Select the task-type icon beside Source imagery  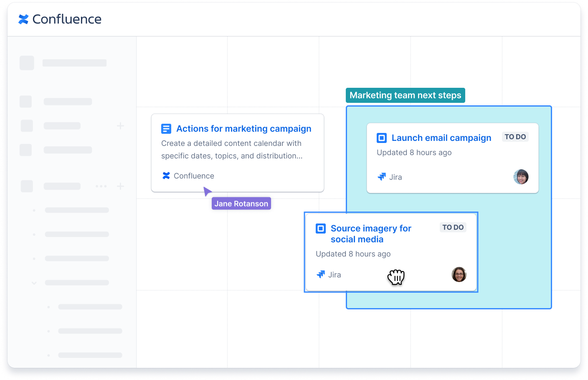(320, 228)
